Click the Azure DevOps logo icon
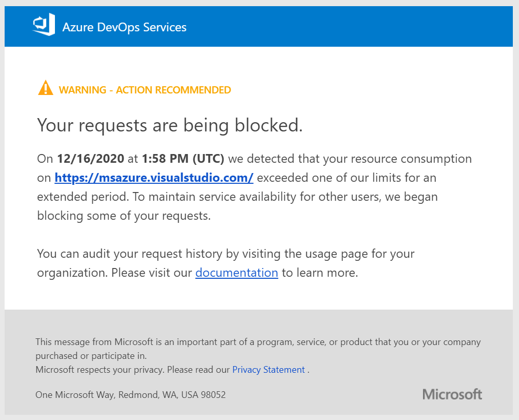This screenshot has height=420, width=519. point(44,25)
